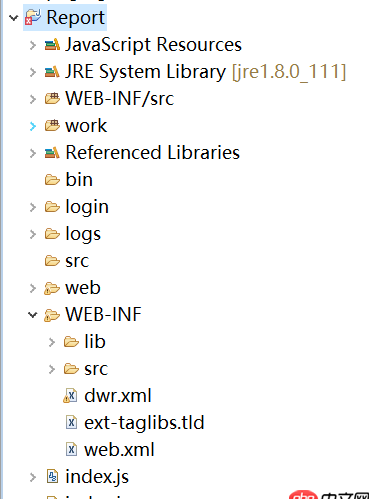Image resolution: width=380 pixels, height=499 pixels.
Task: Click the JRE System Library icon
Action: click(52, 72)
